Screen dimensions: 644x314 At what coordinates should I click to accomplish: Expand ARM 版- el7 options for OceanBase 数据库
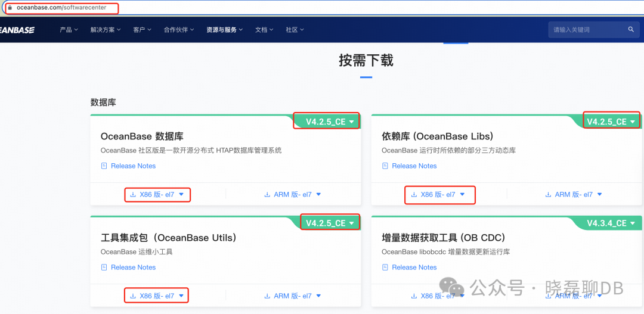pos(318,195)
